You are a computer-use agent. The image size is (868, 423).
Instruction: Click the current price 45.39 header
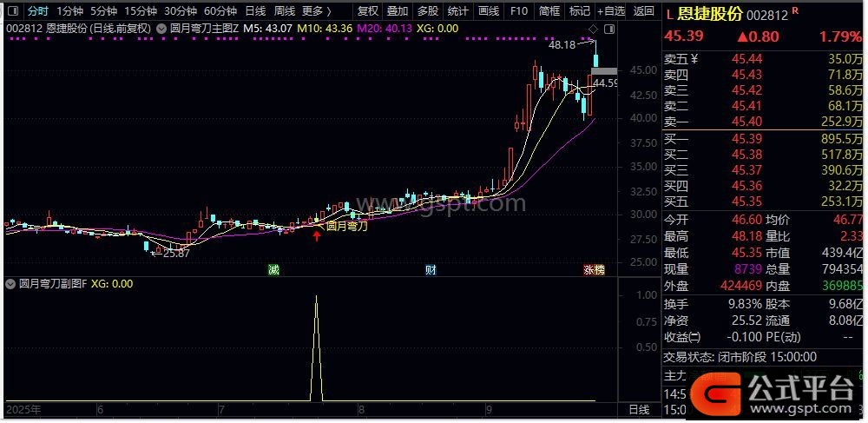pos(684,36)
